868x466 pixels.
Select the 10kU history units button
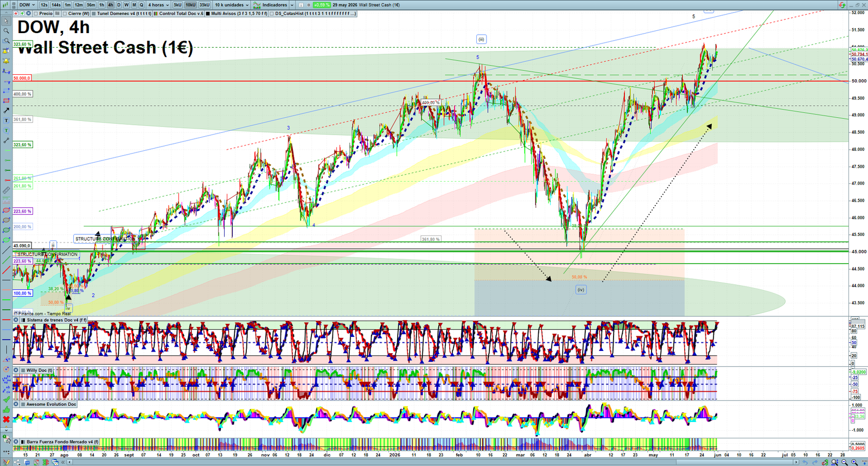pos(190,5)
